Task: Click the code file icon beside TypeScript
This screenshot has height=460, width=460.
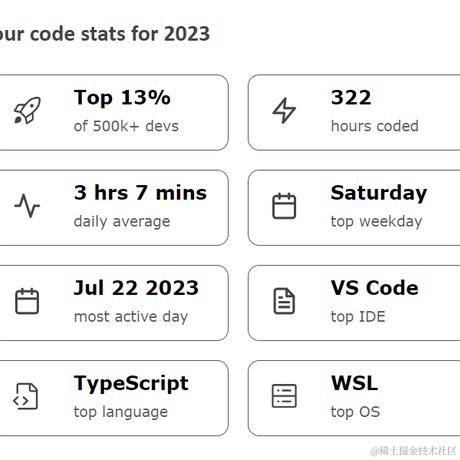Action: [26, 396]
